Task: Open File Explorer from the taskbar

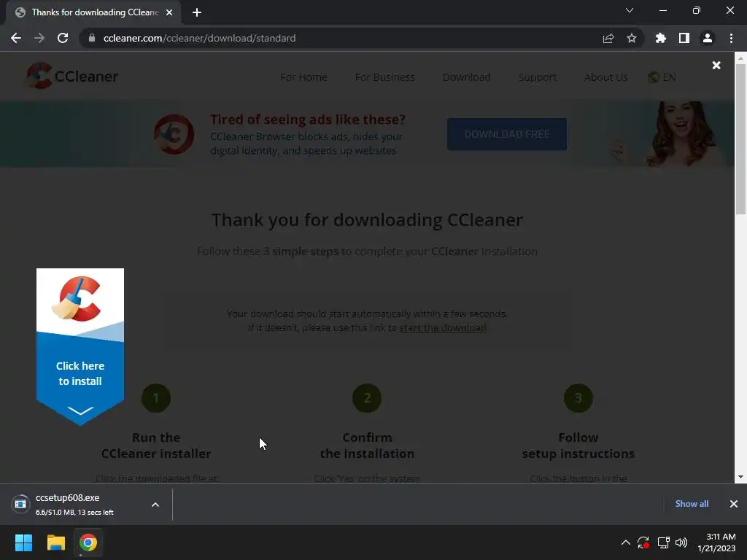Action: pos(55,542)
